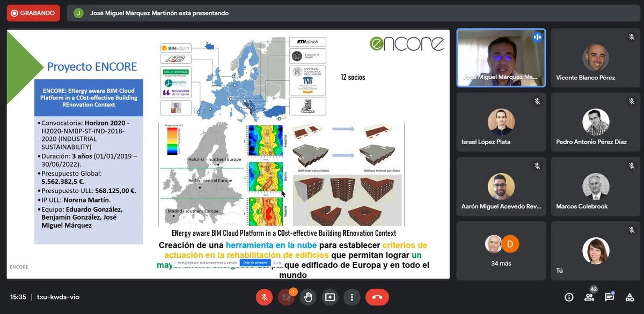The image size is (644, 314).
Task: Click speaking indicator on José Miguel tile
Action: 537,37
